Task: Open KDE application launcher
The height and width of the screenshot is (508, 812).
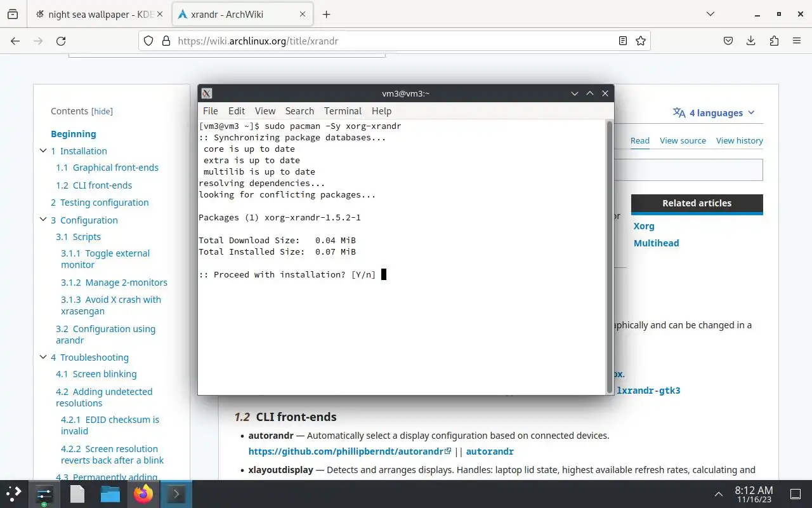Action: tap(14, 494)
